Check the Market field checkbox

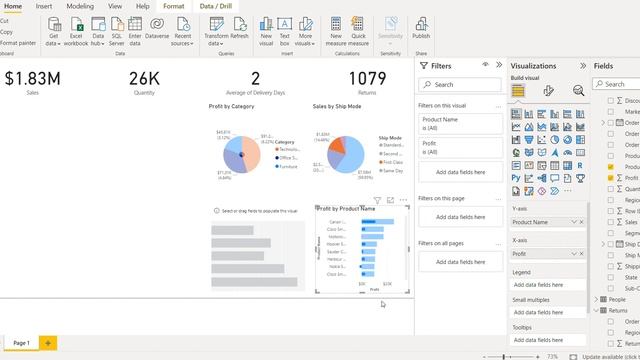point(611,111)
